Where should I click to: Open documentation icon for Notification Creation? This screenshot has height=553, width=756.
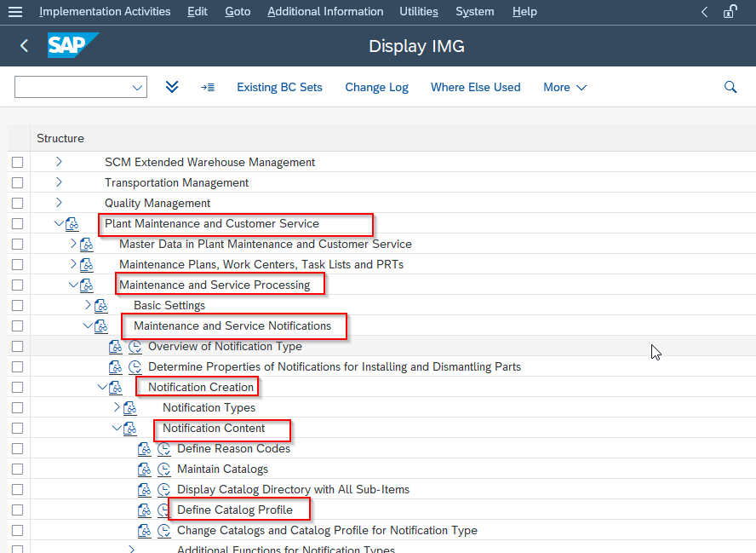116,388
